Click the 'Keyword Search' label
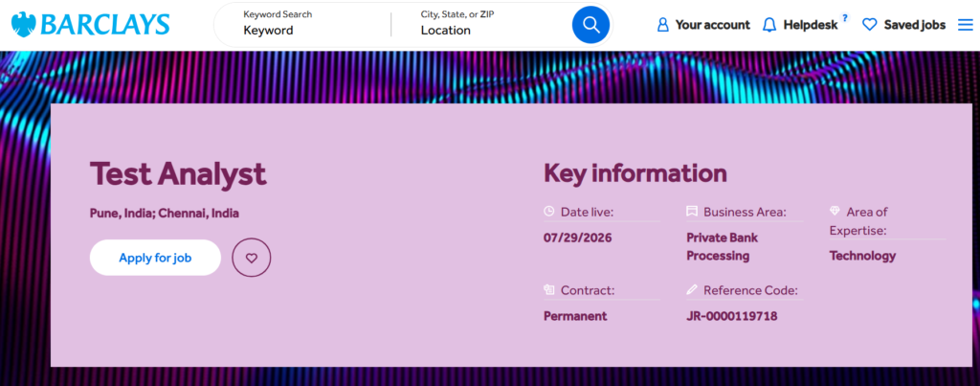980x386 pixels. pyautogui.click(x=278, y=13)
